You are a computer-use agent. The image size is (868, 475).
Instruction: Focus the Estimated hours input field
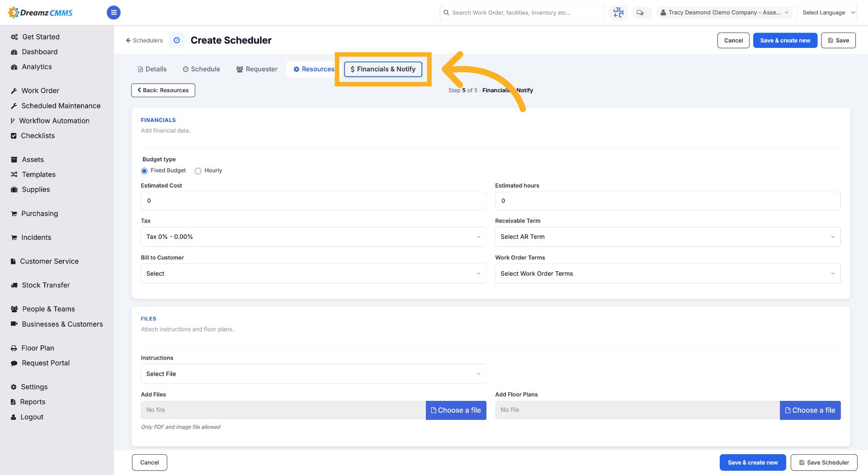(x=668, y=201)
